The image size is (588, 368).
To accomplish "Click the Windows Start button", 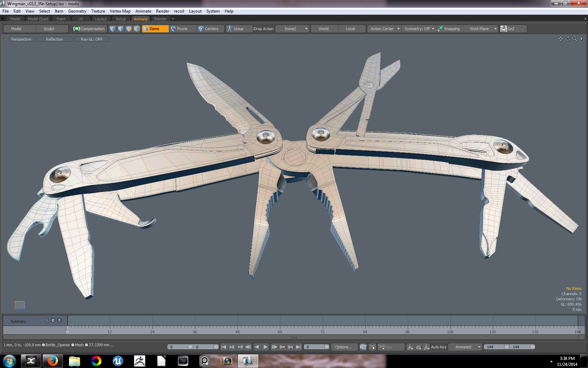I will (9, 361).
